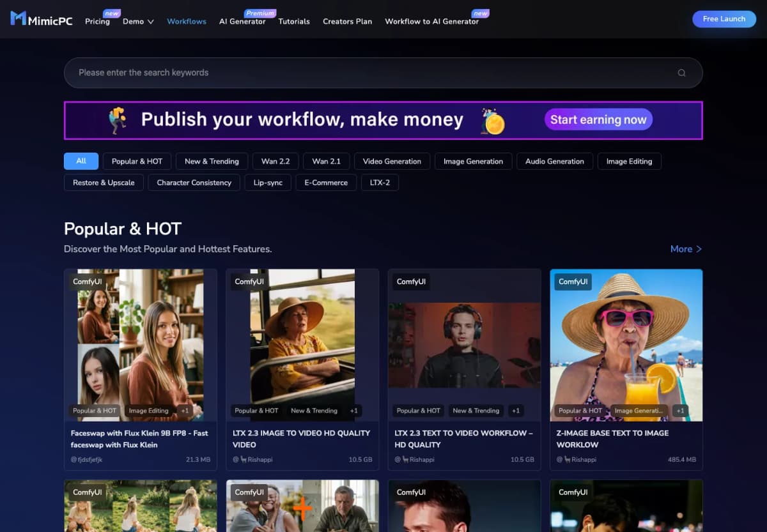The image size is (767, 532).
Task: Open the Tutorials page
Action: click(294, 21)
